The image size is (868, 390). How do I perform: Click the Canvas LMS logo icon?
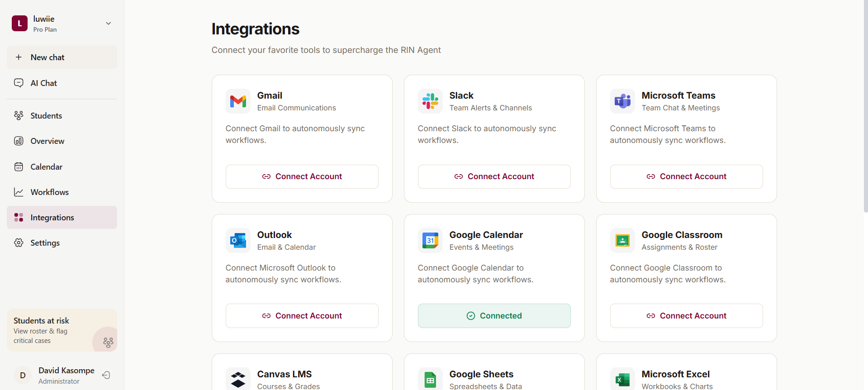click(x=238, y=379)
